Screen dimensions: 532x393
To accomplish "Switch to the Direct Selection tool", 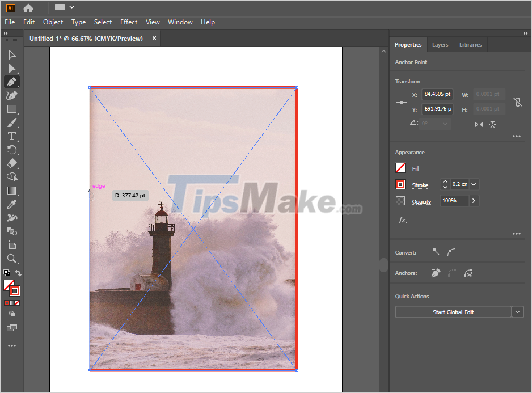I will pyautogui.click(x=12, y=68).
